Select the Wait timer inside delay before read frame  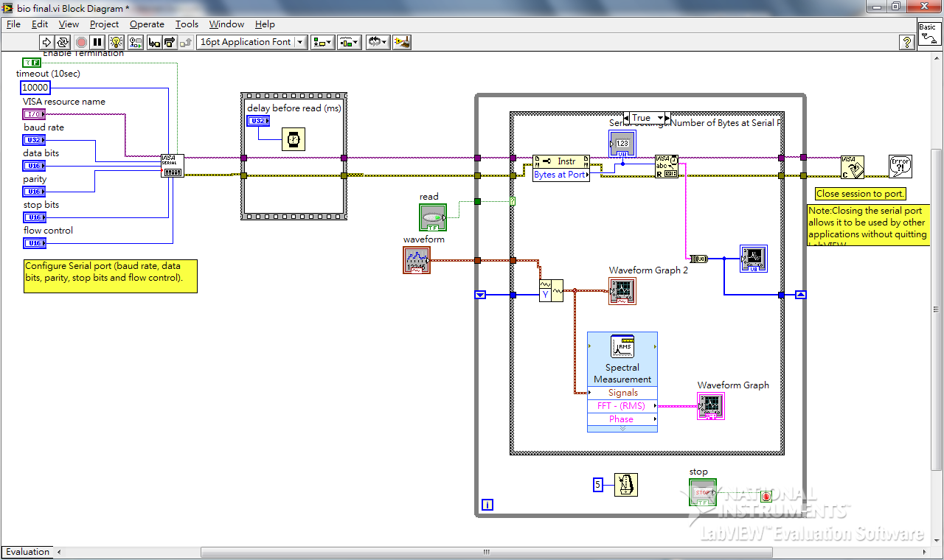pyautogui.click(x=293, y=139)
